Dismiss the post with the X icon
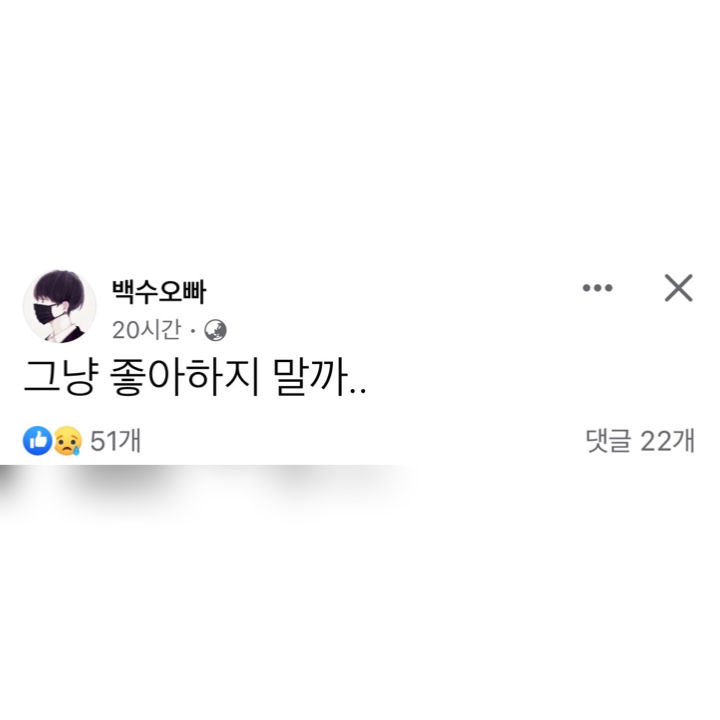The width and height of the screenshot is (720, 720). (678, 288)
